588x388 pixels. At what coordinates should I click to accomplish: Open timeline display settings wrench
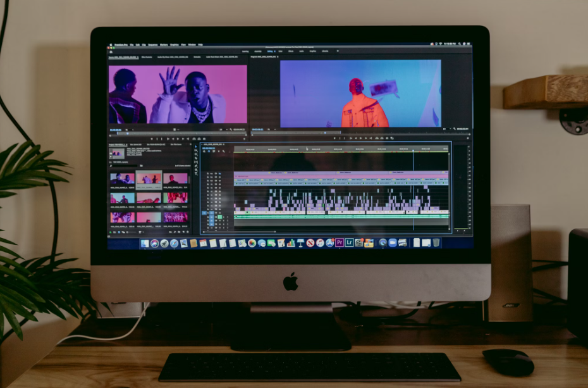(223, 151)
